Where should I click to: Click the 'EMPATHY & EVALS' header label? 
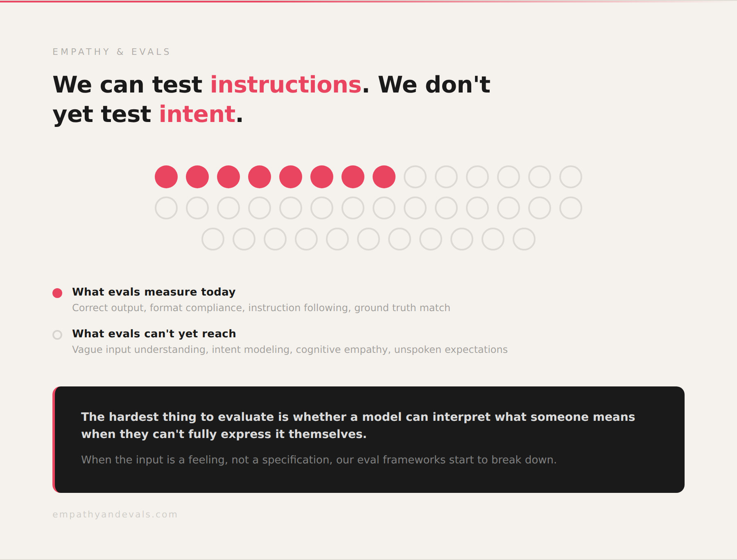[111, 52]
